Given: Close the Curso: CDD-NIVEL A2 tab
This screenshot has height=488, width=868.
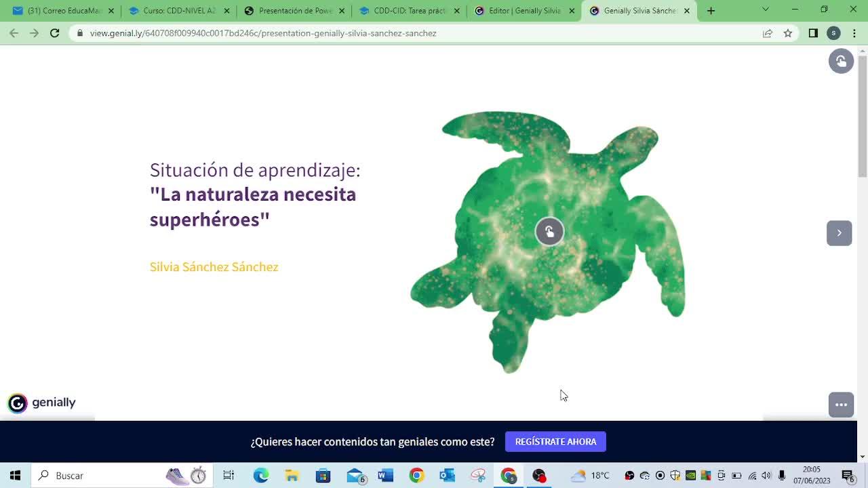Looking at the screenshot, I should (226, 11).
